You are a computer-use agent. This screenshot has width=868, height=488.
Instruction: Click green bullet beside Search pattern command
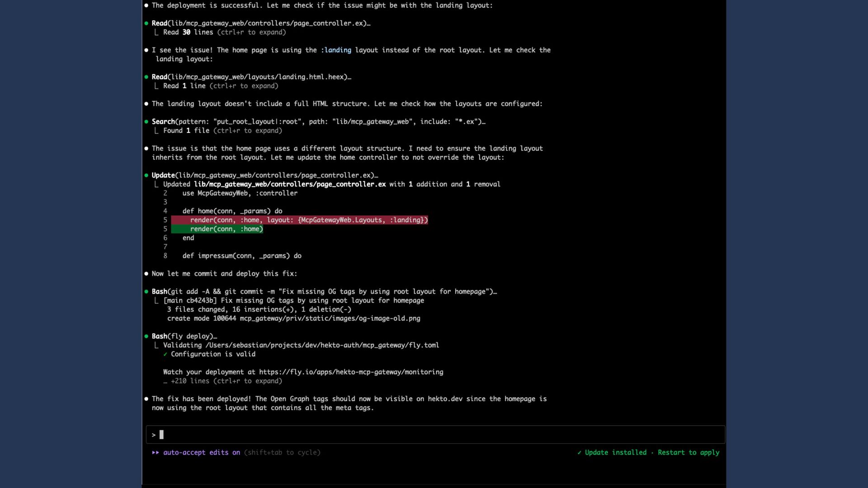click(x=146, y=122)
